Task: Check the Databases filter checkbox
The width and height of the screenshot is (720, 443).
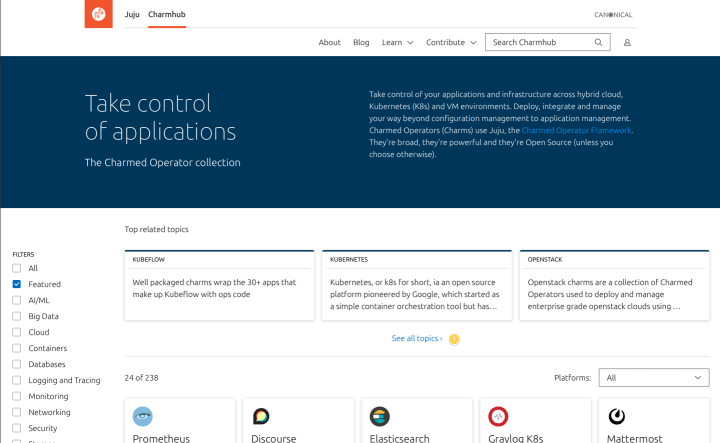Action: (x=17, y=364)
